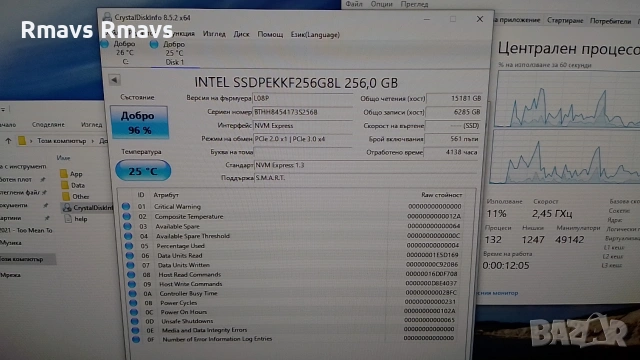Open the Data folder in Explorer
Screen dimensions: 640x360
73,185
